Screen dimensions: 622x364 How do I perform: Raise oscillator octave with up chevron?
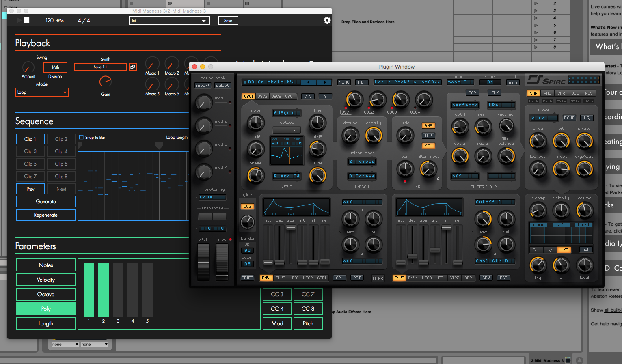(294, 130)
